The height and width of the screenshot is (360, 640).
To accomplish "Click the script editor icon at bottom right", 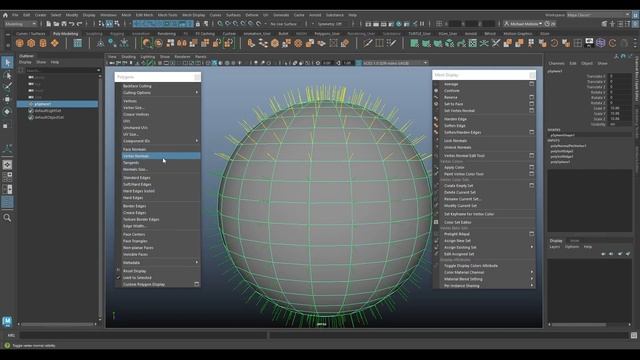I will click(633, 336).
